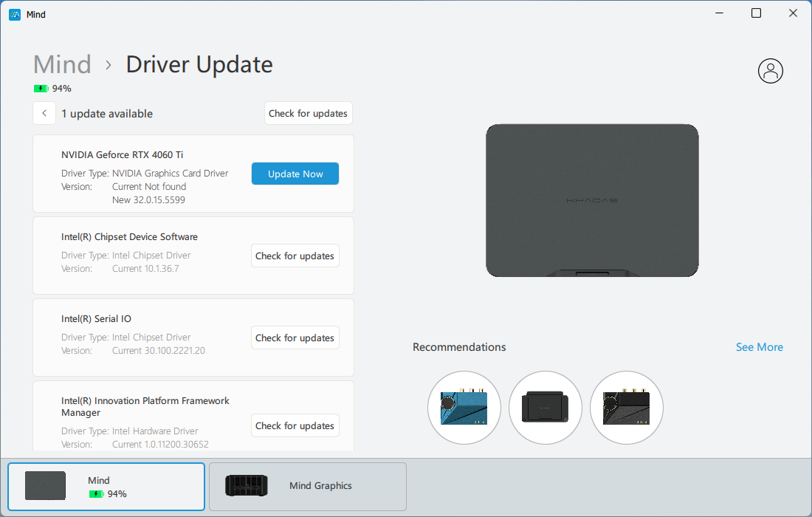Click the Driver Update heading
The width and height of the screenshot is (812, 517).
pos(199,65)
